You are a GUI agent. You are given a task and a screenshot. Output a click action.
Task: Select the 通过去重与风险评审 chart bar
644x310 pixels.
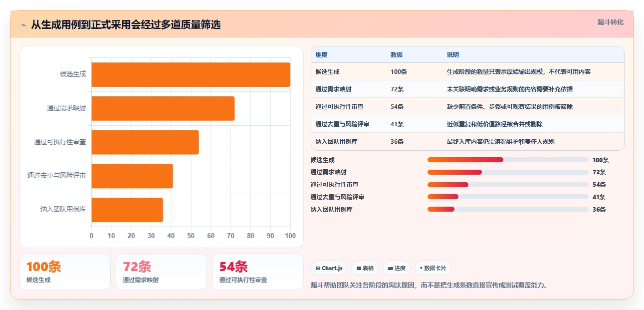pos(132,176)
